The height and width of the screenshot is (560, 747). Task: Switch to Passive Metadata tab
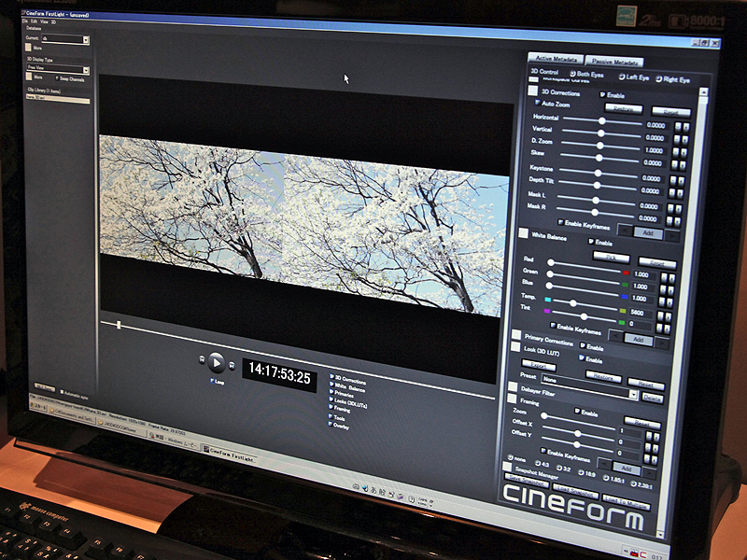614,62
